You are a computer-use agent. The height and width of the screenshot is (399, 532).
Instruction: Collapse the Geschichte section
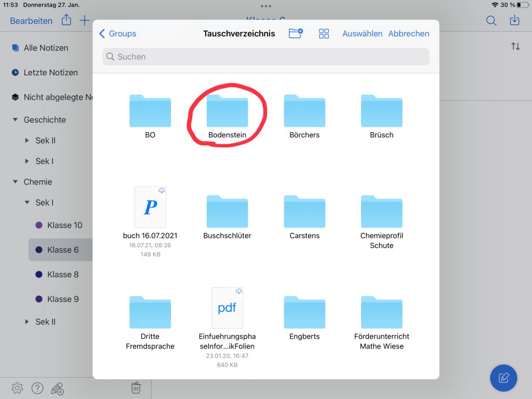pyautogui.click(x=15, y=120)
